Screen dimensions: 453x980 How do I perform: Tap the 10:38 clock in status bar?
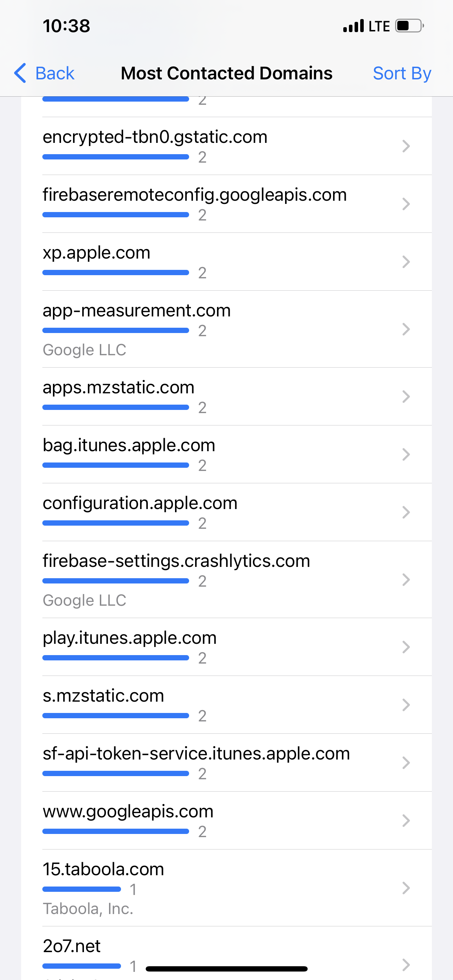click(x=66, y=26)
